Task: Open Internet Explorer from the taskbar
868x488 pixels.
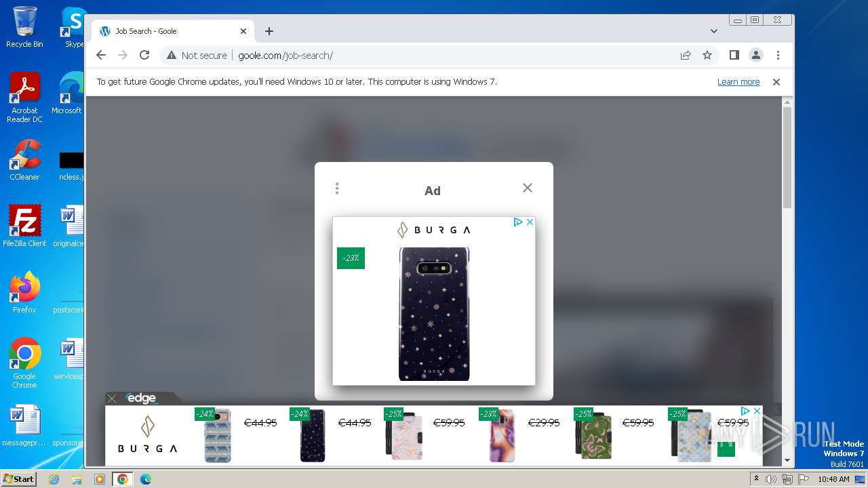Action: tap(54, 479)
